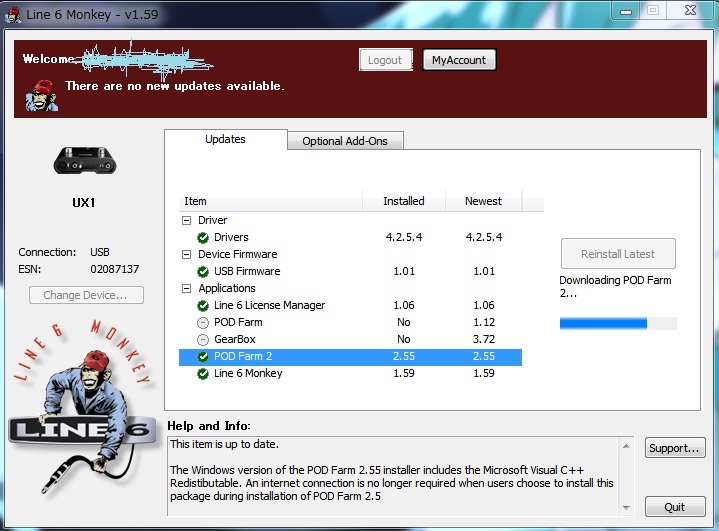Collapse the Driver group
This screenshot has width=719, height=531.
pyautogui.click(x=186, y=221)
